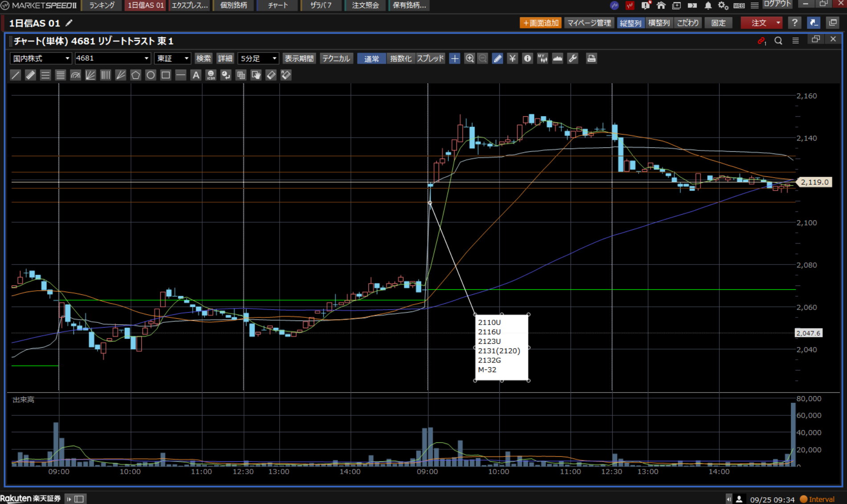Image resolution: width=847 pixels, height=504 pixels.
Task: Toggle 通常 chart display mode
Action: point(371,58)
